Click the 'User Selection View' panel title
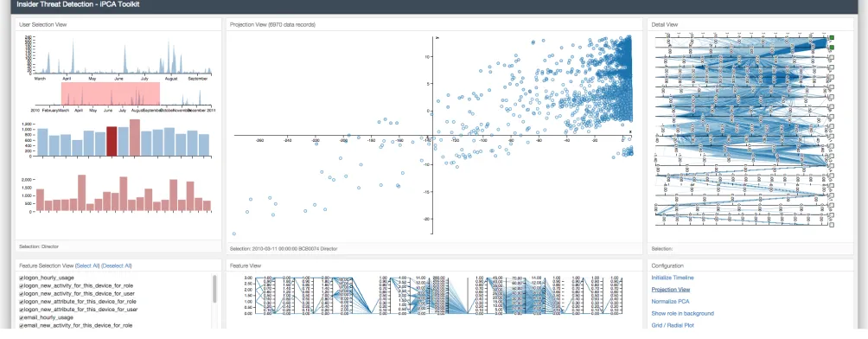 (x=43, y=24)
